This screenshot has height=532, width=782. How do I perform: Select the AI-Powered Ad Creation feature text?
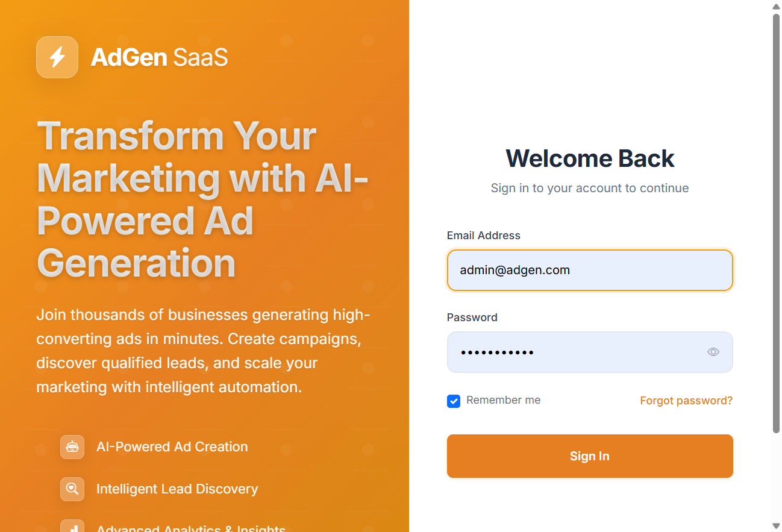(x=172, y=447)
